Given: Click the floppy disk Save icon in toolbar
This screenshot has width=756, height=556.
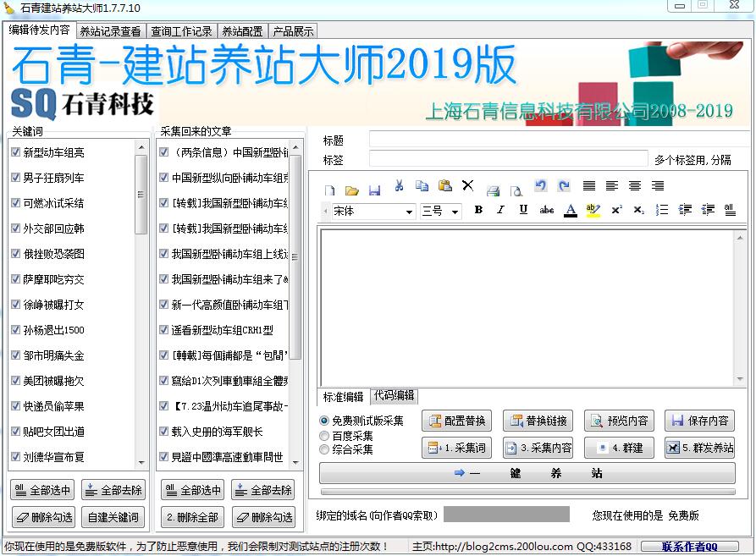Looking at the screenshot, I should coord(374,190).
